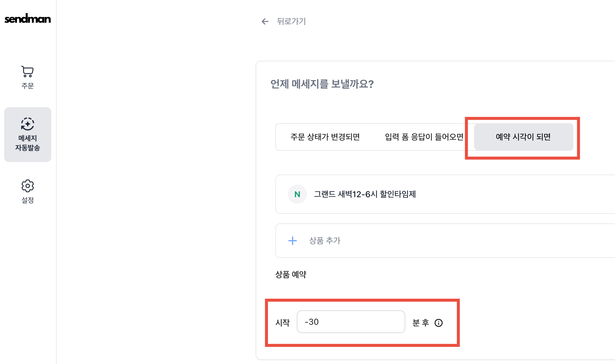Click the 상품 추가 button text
The image size is (615, 364).
tap(325, 241)
